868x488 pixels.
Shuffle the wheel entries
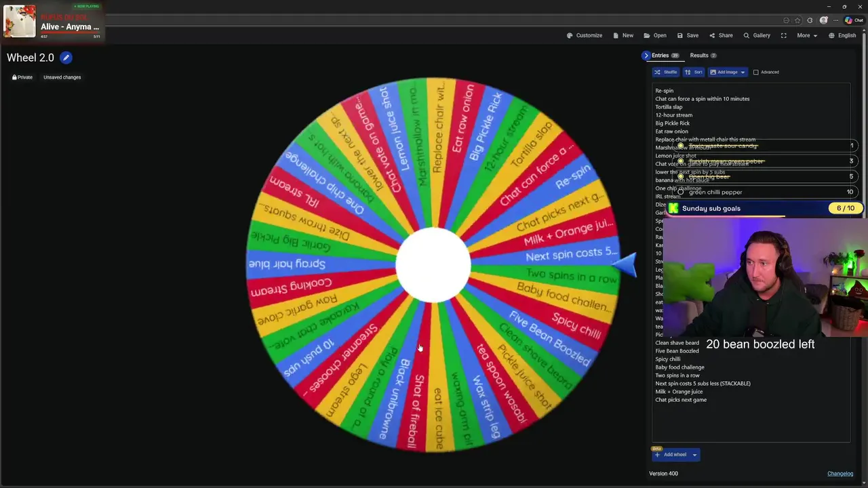click(x=666, y=72)
